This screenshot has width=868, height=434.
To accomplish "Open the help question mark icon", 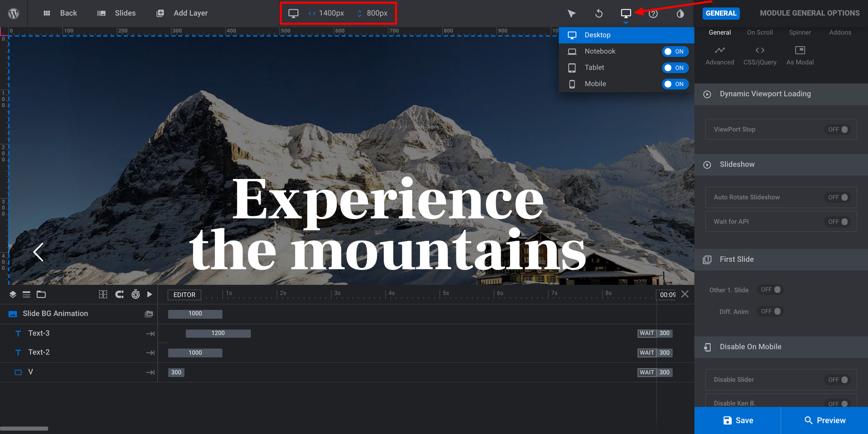I will (653, 14).
